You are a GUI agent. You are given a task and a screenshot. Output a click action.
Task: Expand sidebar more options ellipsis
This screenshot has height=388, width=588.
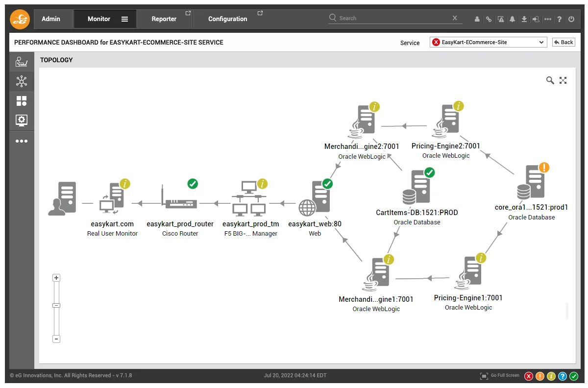22,141
